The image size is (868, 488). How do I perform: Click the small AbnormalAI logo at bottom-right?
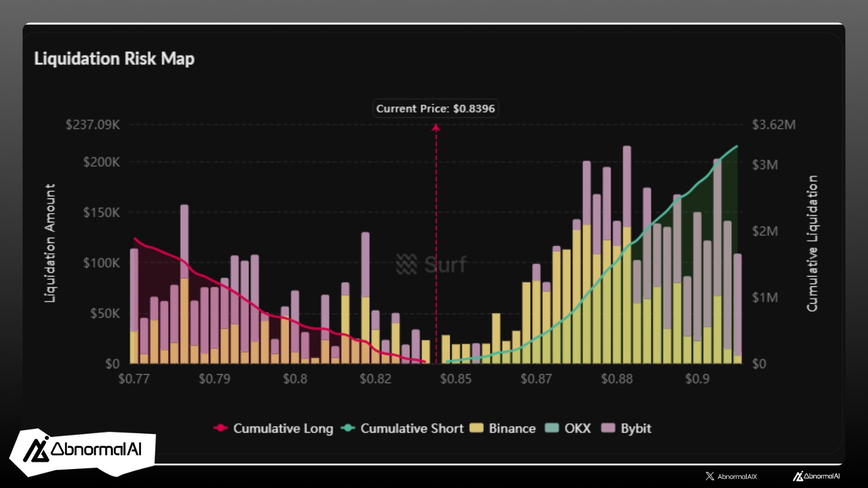click(x=816, y=476)
